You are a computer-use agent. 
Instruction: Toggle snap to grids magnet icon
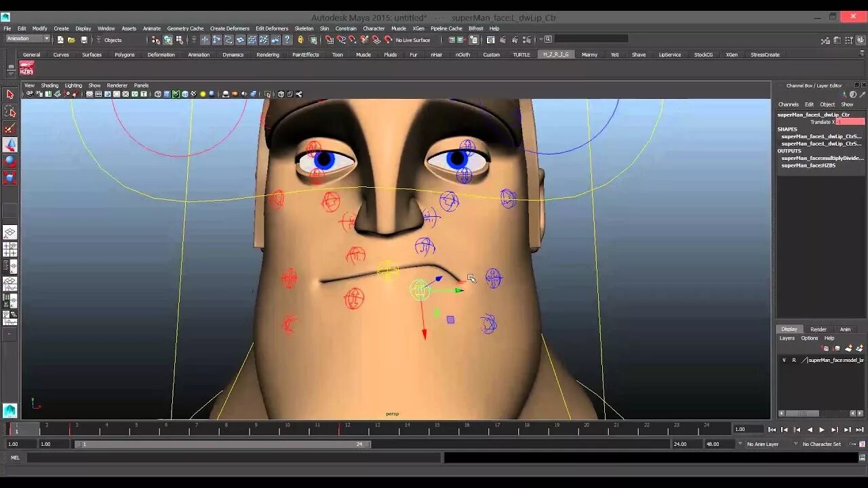[329, 40]
